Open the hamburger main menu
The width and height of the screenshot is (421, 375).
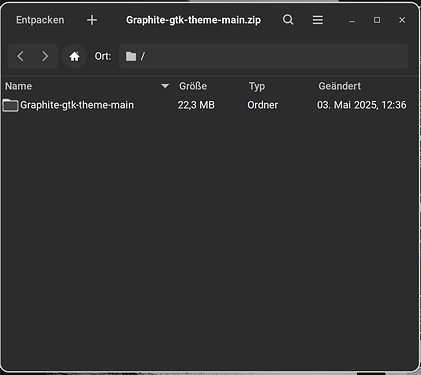pos(318,20)
